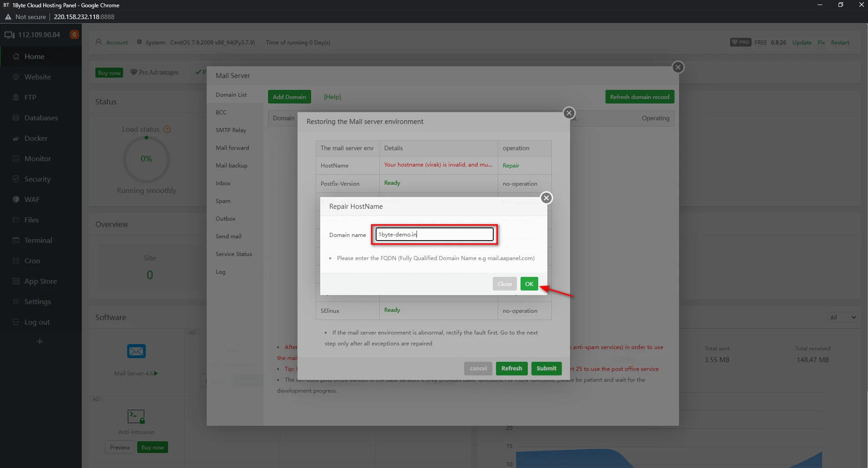
Task: Click Security shield icon in sidebar
Action: [16, 179]
